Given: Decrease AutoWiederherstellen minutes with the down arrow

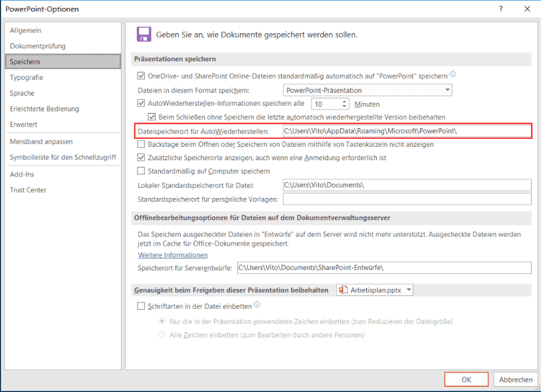Looking at the screenshot, I should 344,106.
